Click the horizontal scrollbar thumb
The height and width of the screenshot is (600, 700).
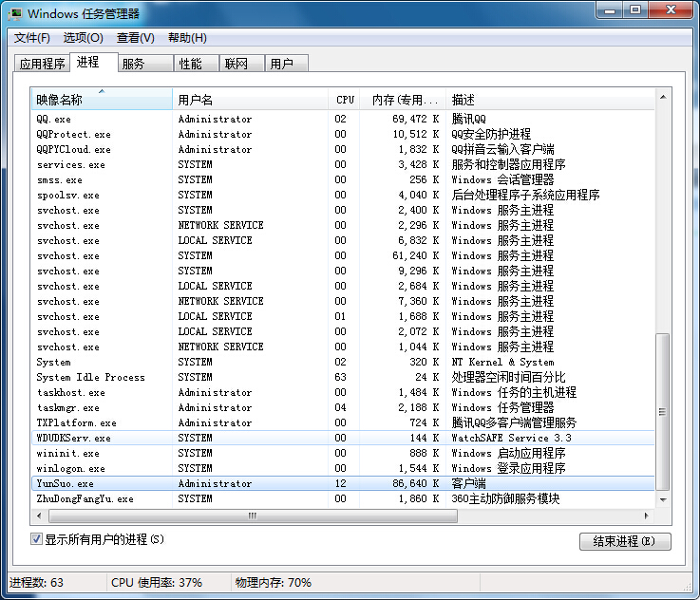coord(252,516)
